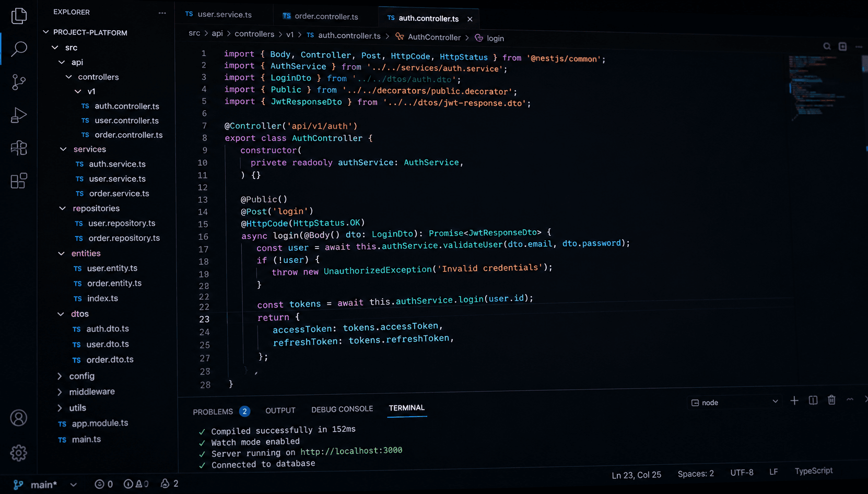Open the branch dropdown arrow beside main*
This screenshot has width=868, height=494.
74,485
